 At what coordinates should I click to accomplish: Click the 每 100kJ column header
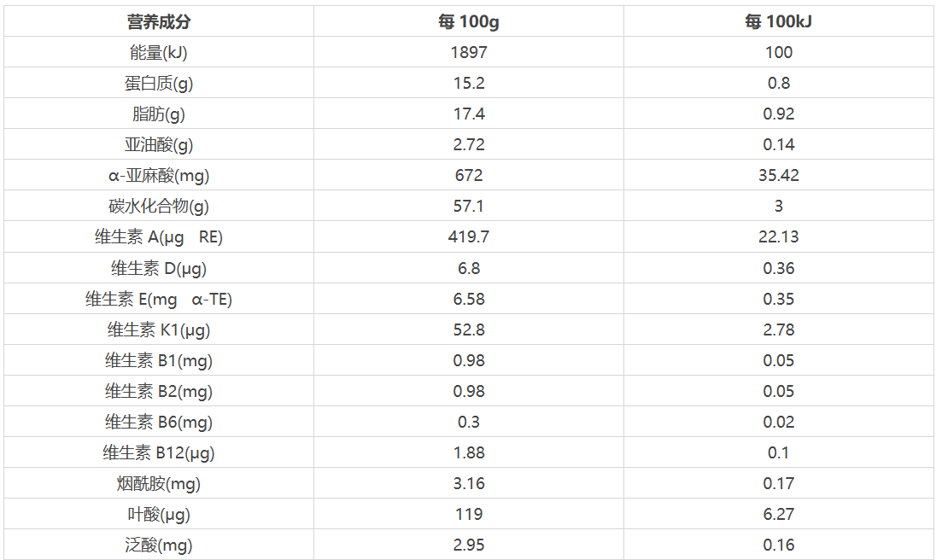778,21
